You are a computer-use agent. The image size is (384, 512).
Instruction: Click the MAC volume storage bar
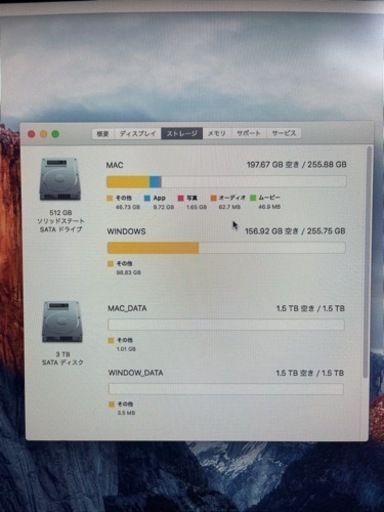(x=226, y=182)
